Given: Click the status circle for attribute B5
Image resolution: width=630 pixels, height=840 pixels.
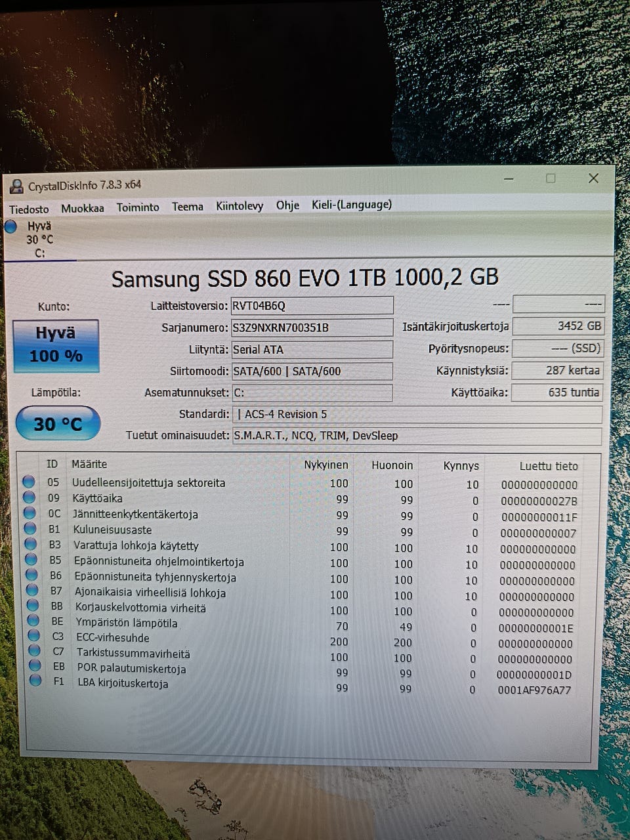Looking at the screenshot, I should 31,560.
